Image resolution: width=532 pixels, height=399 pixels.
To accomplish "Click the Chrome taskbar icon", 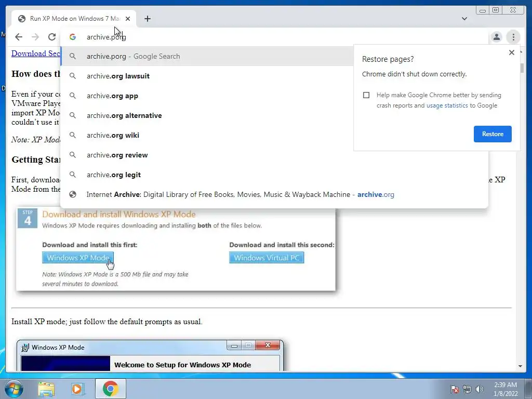I will click(x=110, y=389).
